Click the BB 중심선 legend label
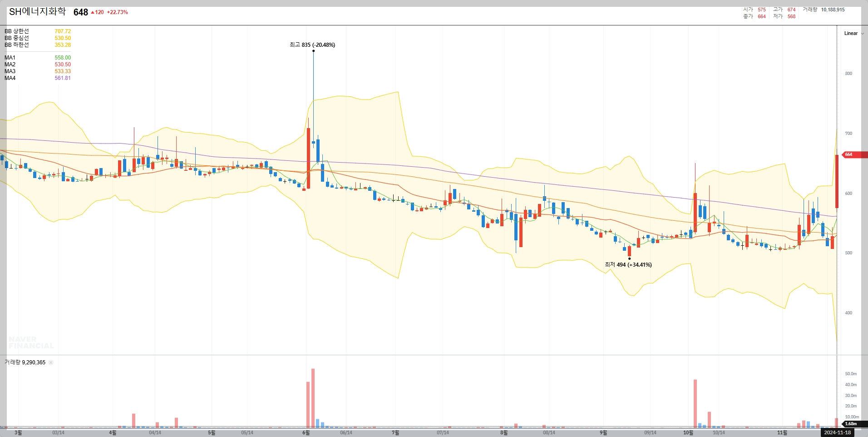The height and width of the screenshot is (437, 868). click(x=17, y=38)
